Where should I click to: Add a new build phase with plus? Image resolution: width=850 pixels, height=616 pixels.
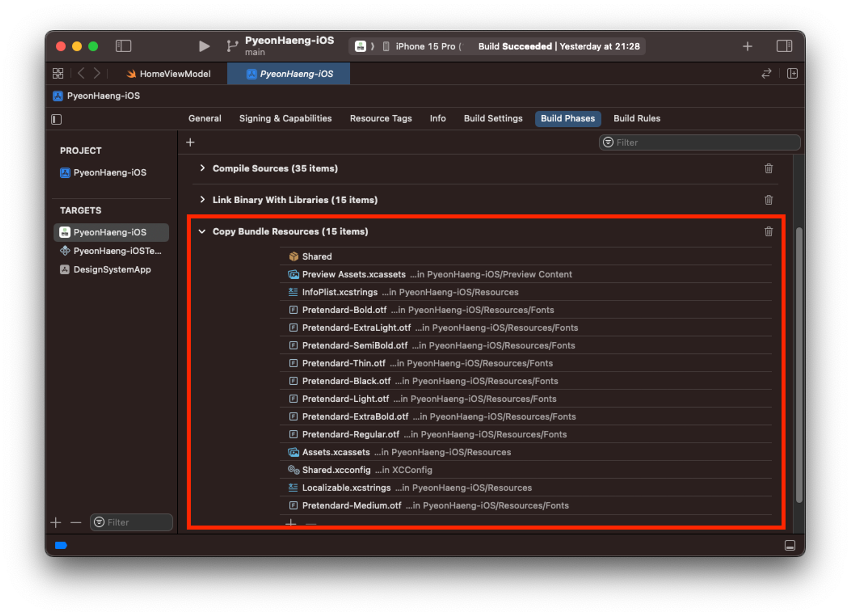tap(190, 142)
